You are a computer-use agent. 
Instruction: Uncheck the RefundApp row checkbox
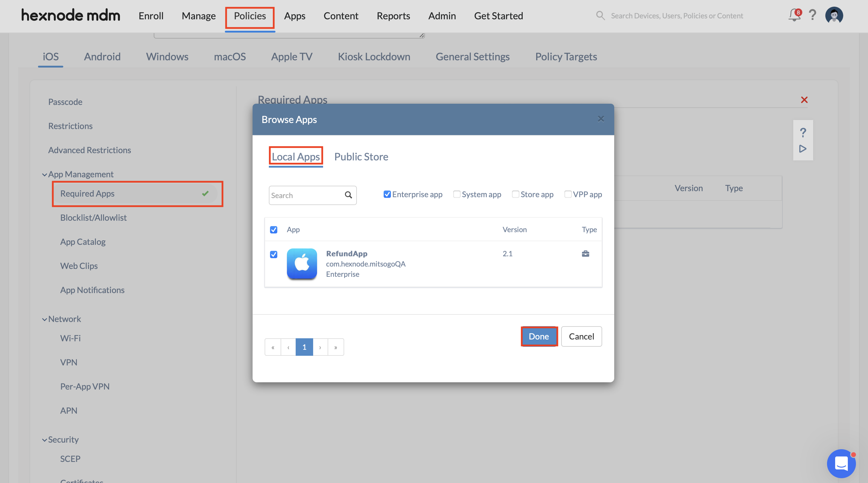274,254
